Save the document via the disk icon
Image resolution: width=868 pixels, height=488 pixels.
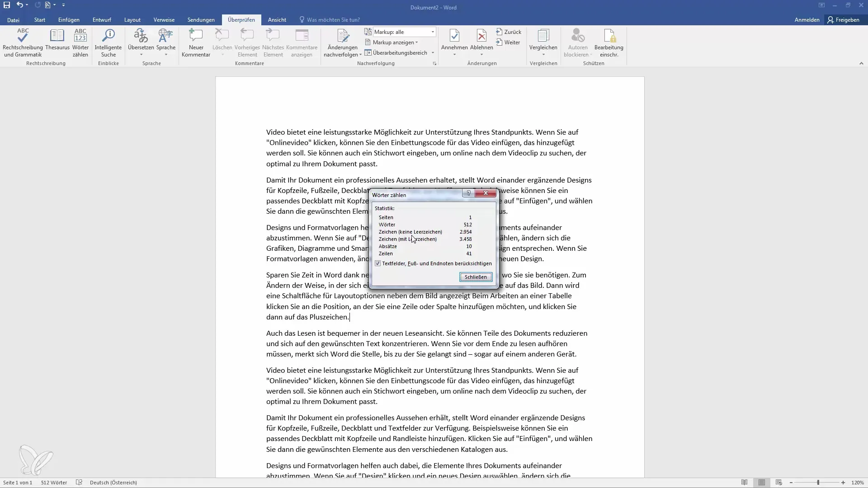pyautogui.click(x=7, y=5)
